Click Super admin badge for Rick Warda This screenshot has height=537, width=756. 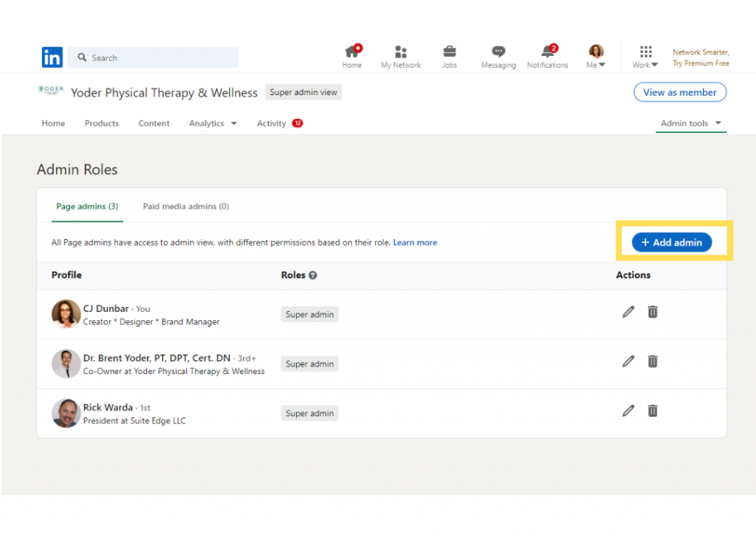[x=309, y=413]
